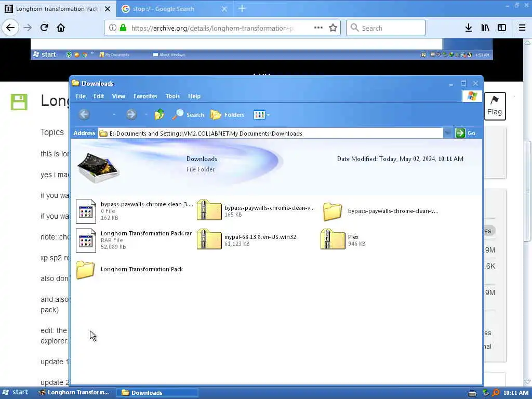This screenshot has width=532, height=399.
Task: Open the Explorer View menu
Action: (x=119, y=96)
